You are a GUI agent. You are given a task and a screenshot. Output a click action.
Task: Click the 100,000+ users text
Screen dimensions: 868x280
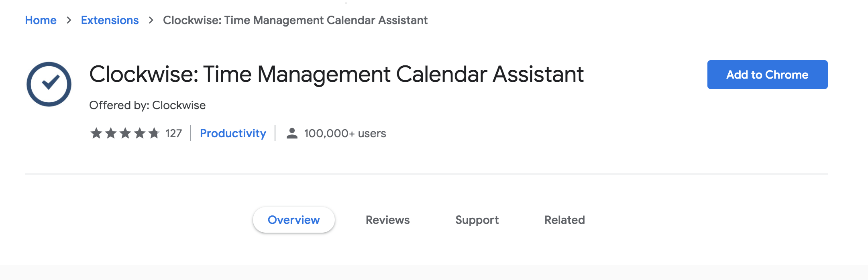tap(345, 133)
